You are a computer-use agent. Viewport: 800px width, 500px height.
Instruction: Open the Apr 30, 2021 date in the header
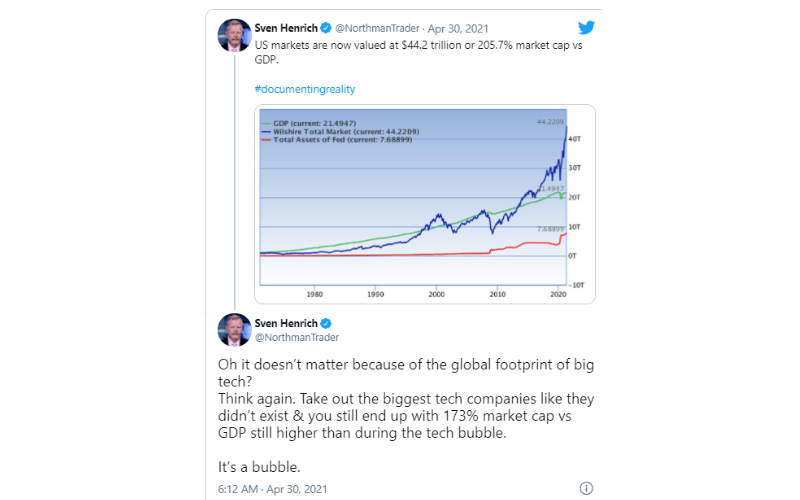tap(458, 29)
